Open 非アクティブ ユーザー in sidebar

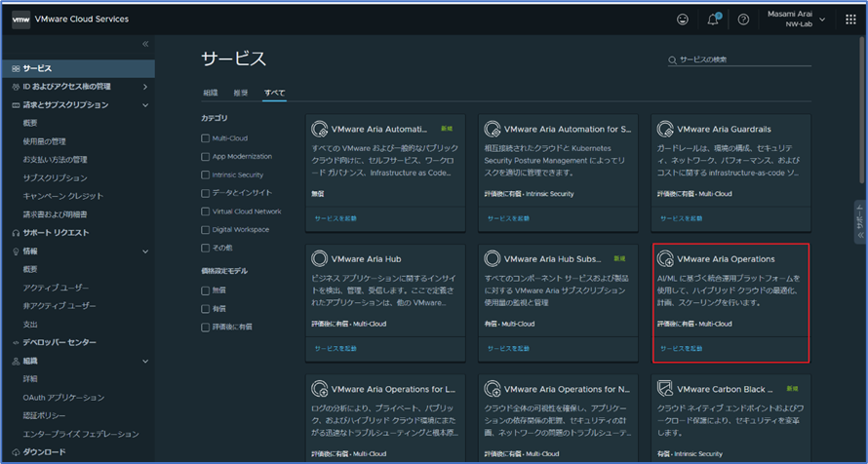pyautogui.click(x=59, y=306)
